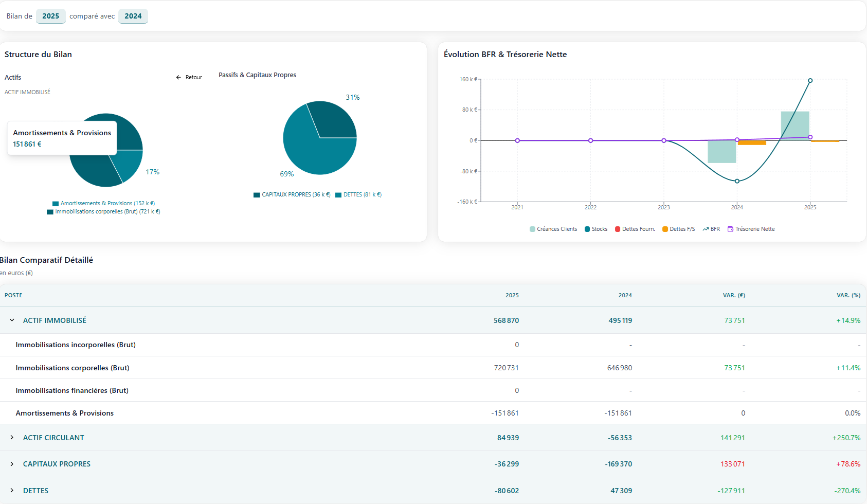Screen dimensions: 867x504
Task: Click DETTES legend square under passifs pie
Action: click(x=338, y=195)
